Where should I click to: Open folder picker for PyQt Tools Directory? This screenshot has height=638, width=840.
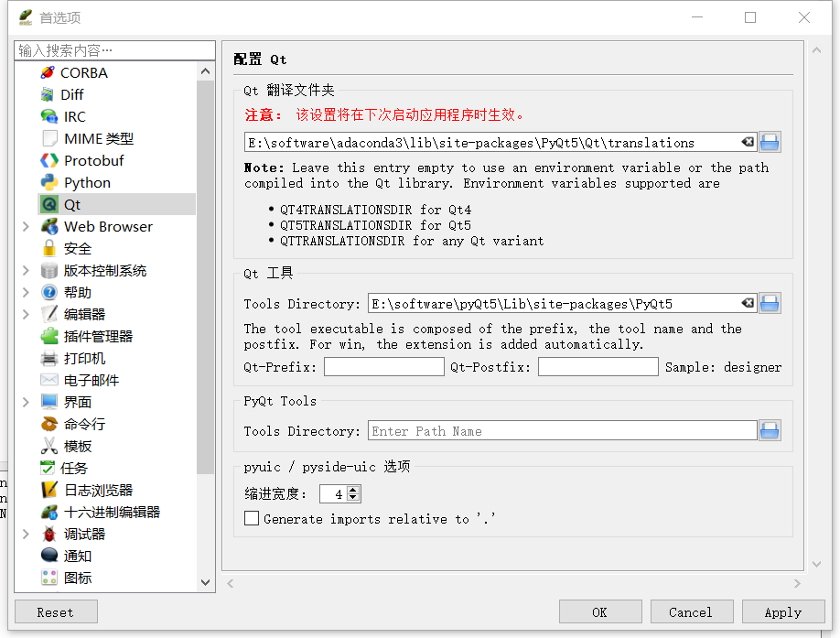[769, 430]
